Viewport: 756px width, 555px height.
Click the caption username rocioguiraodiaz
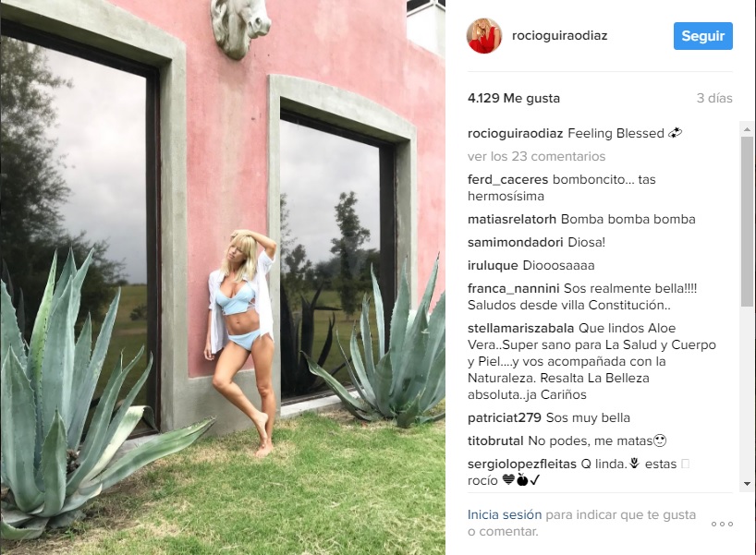[515, 134]
